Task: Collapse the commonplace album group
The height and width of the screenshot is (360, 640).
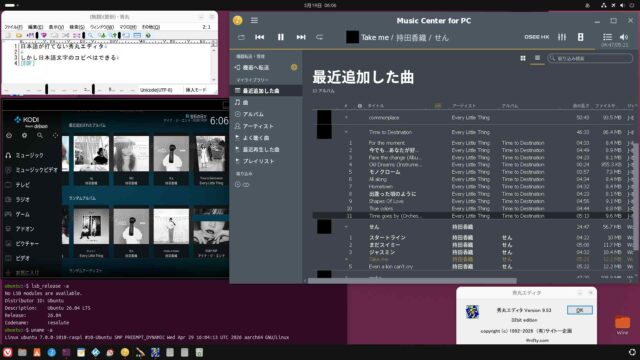Action: point(347,118)
